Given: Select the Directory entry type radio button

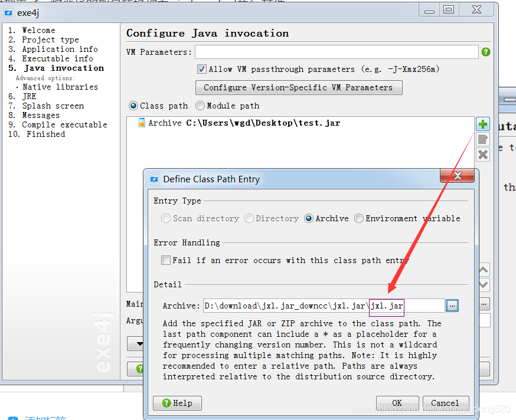Looking at the screenshot, I should coord(249,218).
